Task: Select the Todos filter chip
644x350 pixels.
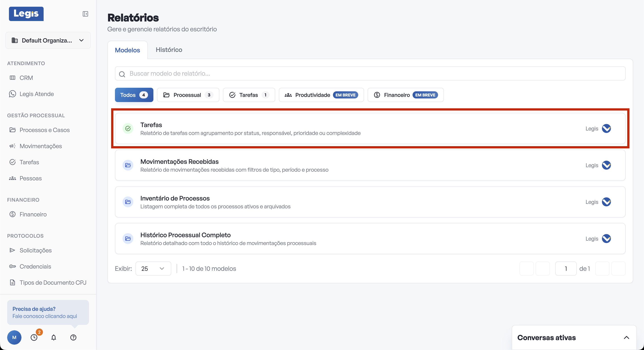Action: tap(134, 95)
